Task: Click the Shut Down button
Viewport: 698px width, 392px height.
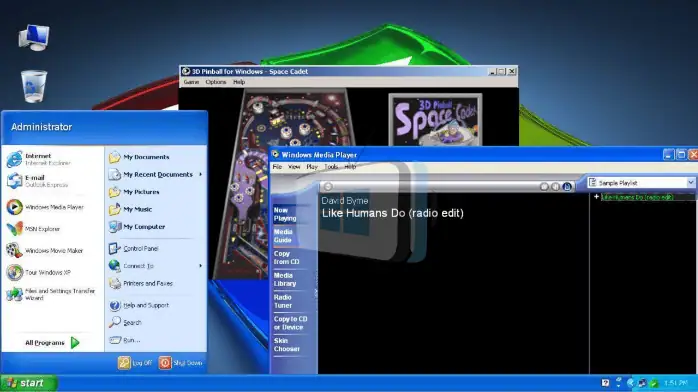Action: pos(181,363)
